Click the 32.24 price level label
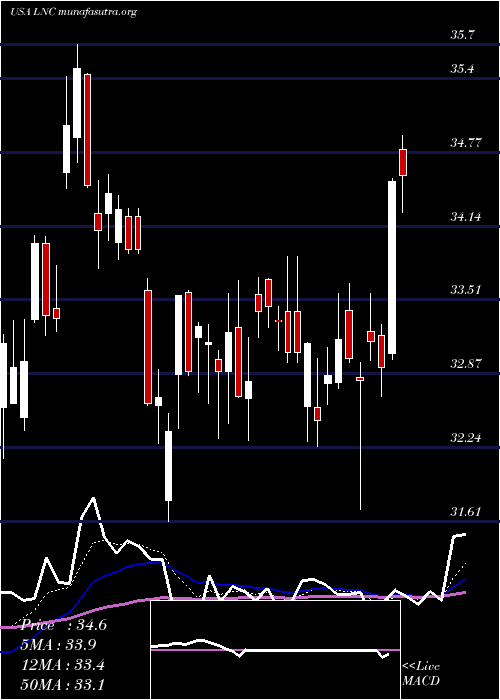Viewport: 500px width, 700px height. pyautogui.click(x=466, y=438)
